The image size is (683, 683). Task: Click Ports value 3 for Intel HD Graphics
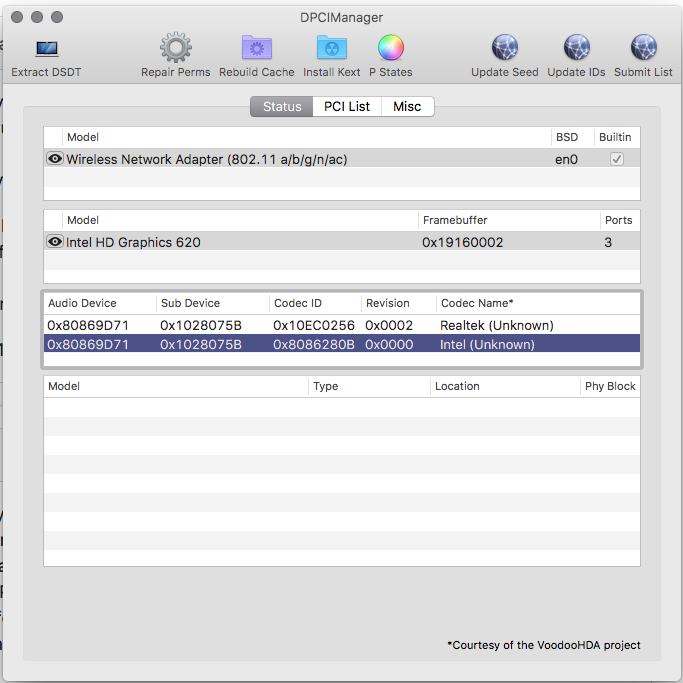(608, 242)
